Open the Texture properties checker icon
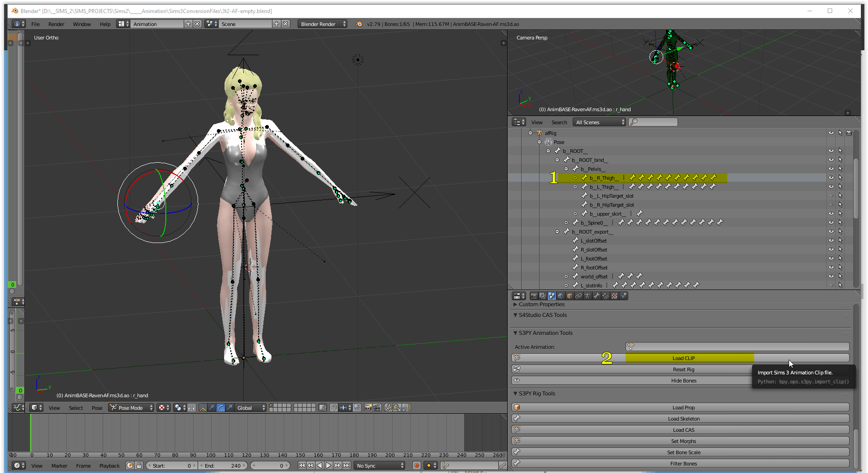Viewport: 868px width, 473px height. click(614, 296)
